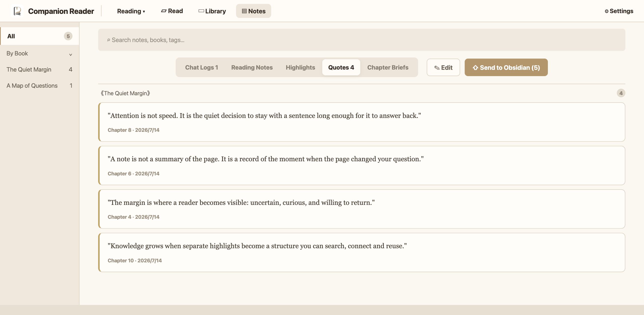The width and height of the screenshot is (644, 315).
Task: Filter by The Quiet Margin book
Action: 40,70
